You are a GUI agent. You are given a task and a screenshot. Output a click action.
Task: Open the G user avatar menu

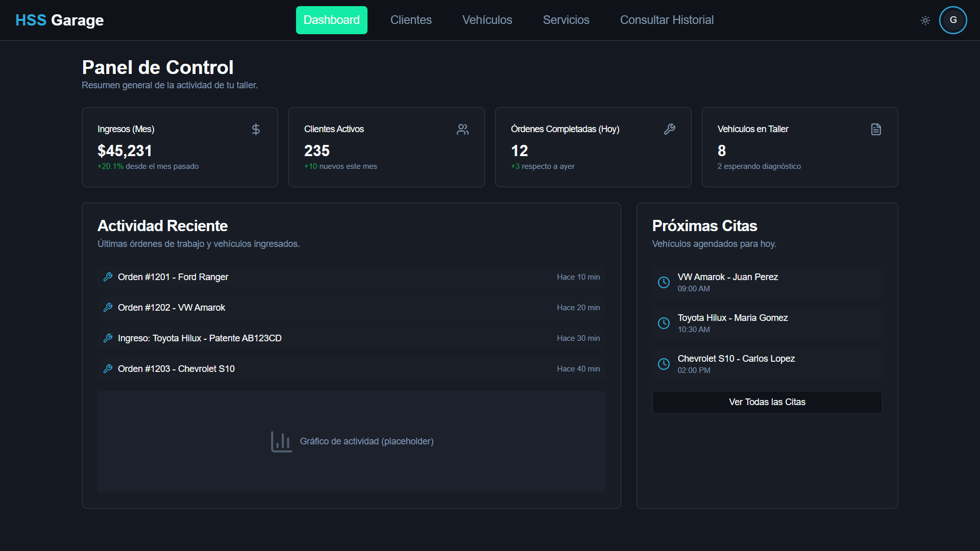(x=953, y=20)
